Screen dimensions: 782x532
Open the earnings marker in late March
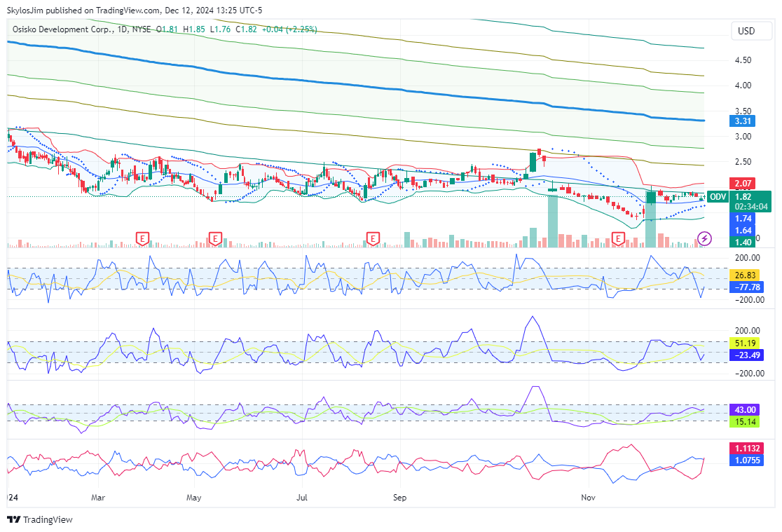pyautogui.click(x=143, y=238)
